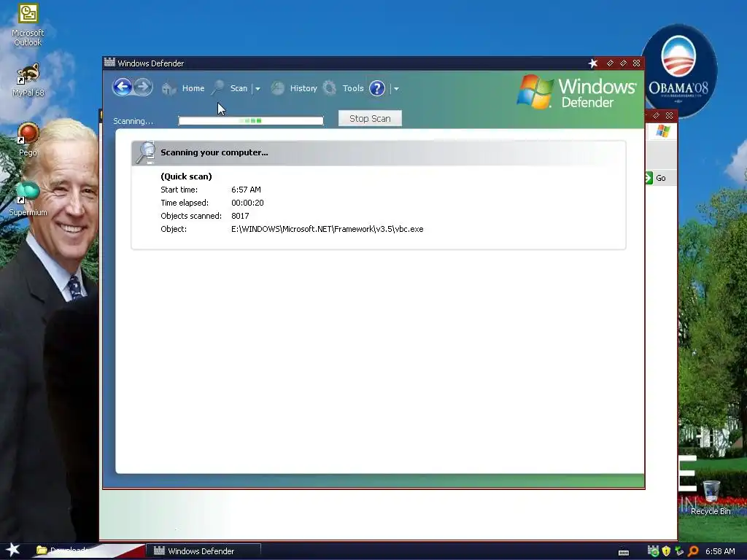Screen dimensions: 747x560
Task: Click the scanned object path vbc.exe
Action: click(328, 229)
